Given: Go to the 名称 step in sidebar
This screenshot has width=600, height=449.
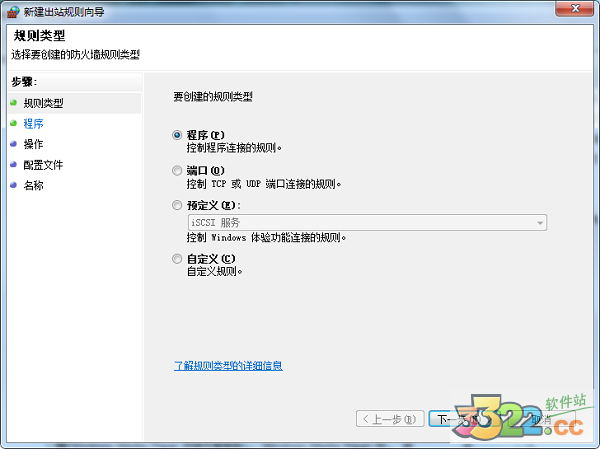Looking at the screenshot, I should pyautogui.click(x=33, y=186).
